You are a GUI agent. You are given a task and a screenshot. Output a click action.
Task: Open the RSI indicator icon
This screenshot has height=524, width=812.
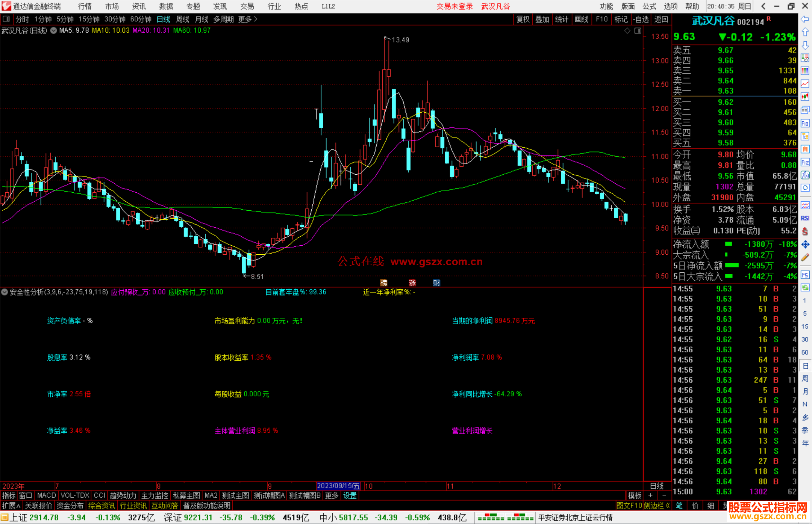tap(805, 218)
